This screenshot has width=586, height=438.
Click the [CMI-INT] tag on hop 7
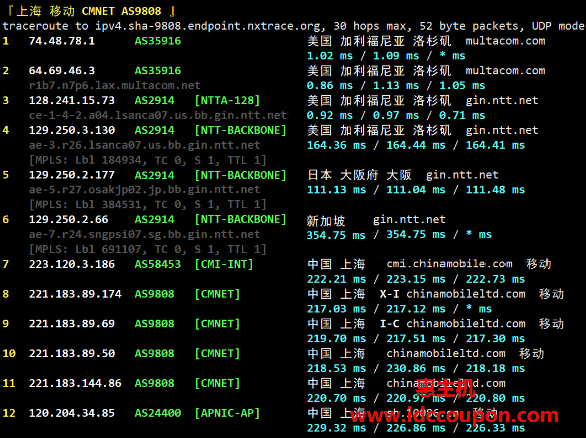point(224,264)
